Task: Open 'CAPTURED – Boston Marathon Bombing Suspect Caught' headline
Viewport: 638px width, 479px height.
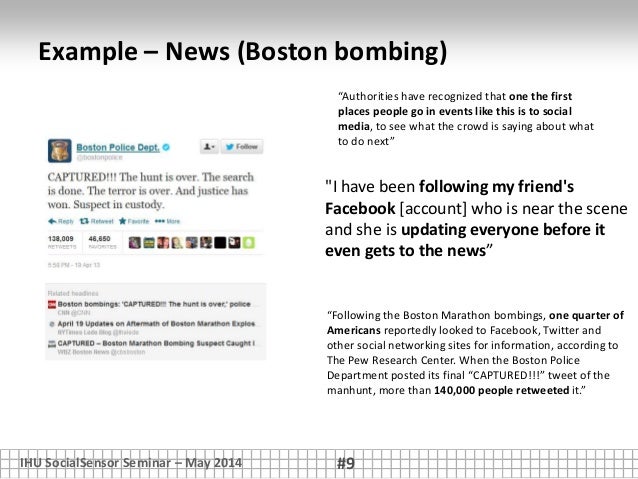Action: tap(156, 343)
